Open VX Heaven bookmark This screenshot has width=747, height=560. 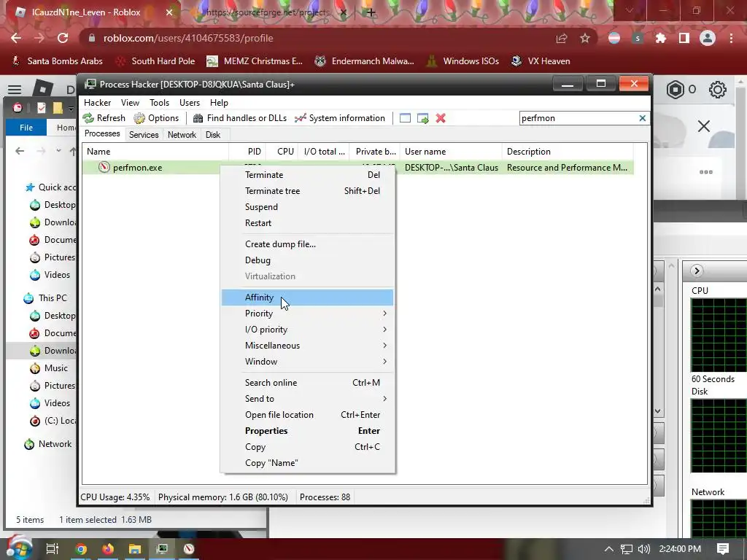[541, 61]
